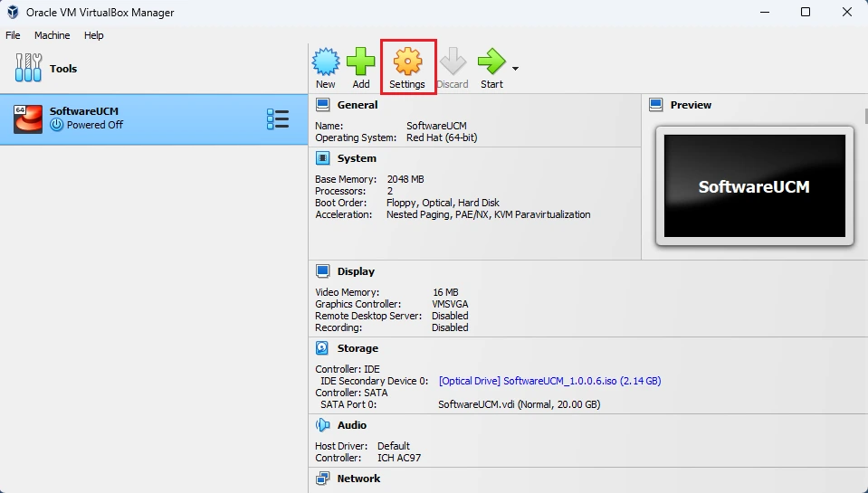Click the Base Memory value 2048 MB
Viewport: 868px width, 493px height.
[x=405, y=179]
